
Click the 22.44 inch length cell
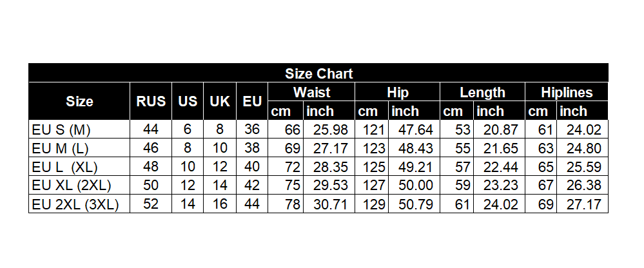tap(501, 167)
